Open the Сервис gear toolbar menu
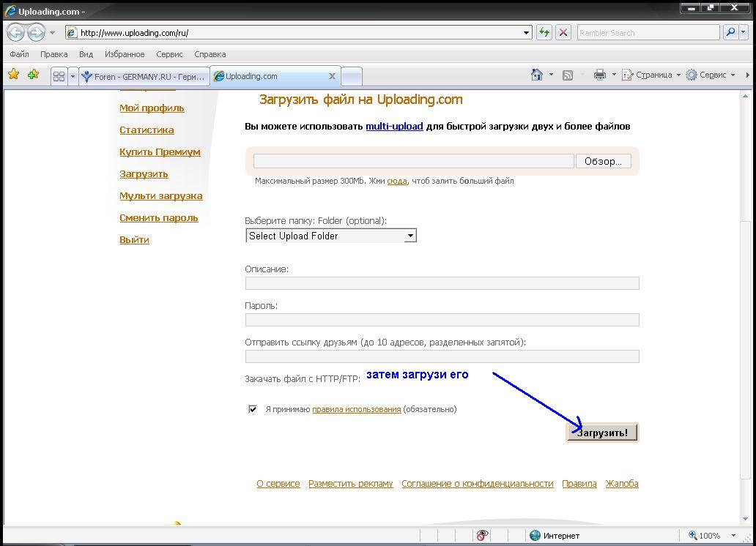Viewport: 756px width, 546px height. 711,75
